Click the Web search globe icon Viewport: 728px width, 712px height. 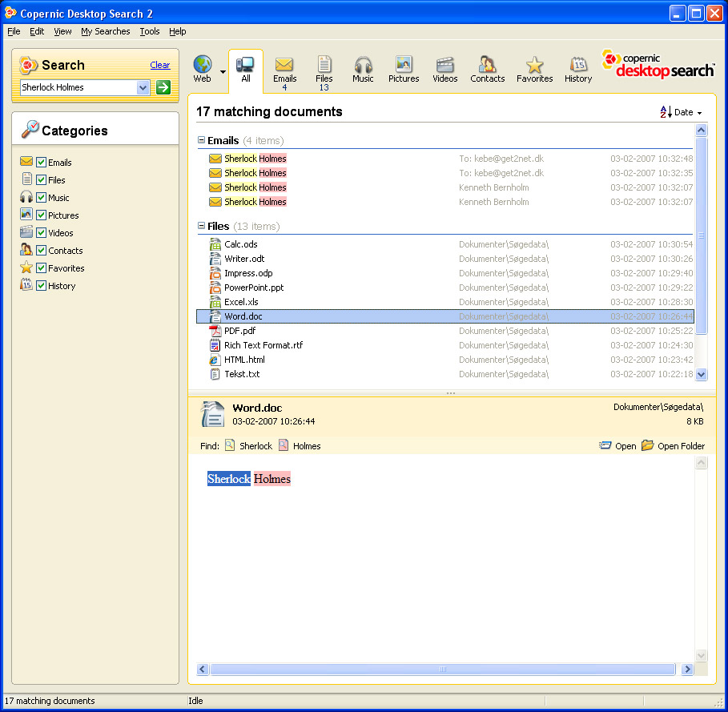(202, 65)
